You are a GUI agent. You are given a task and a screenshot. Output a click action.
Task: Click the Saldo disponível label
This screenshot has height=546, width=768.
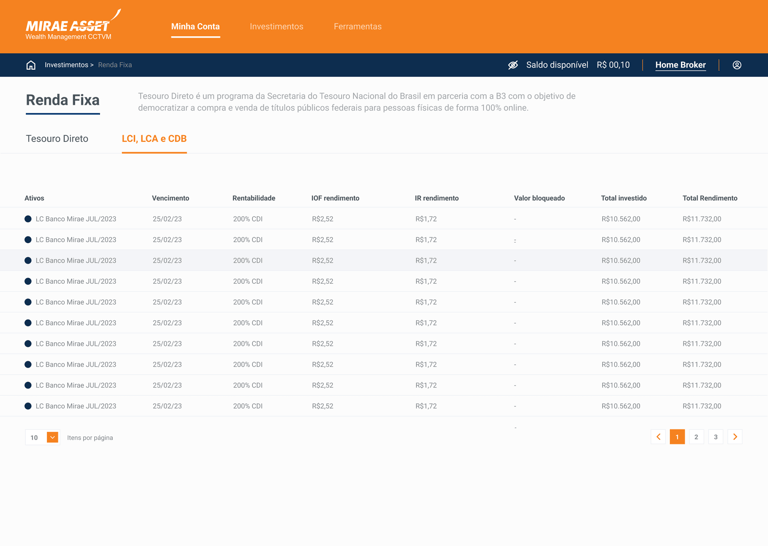557,65
